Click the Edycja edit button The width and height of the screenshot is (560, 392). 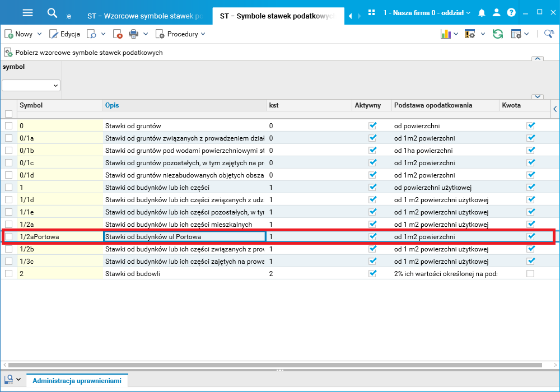64,34
